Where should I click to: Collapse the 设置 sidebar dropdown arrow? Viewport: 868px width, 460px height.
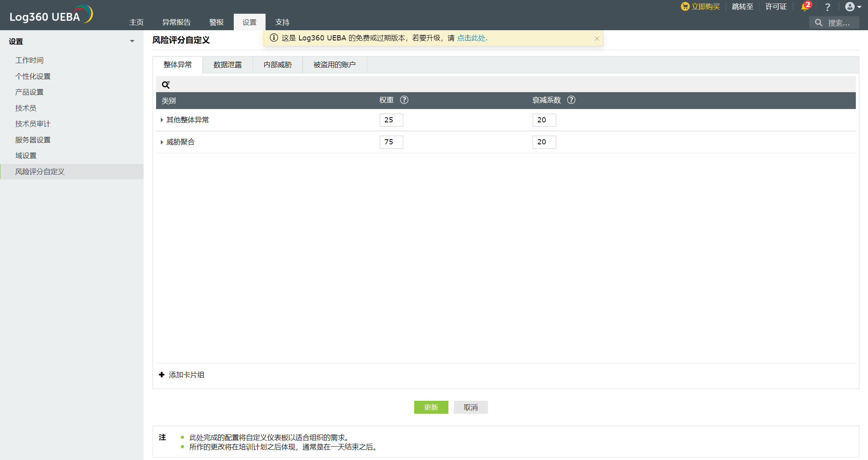[x=132, y=41]
